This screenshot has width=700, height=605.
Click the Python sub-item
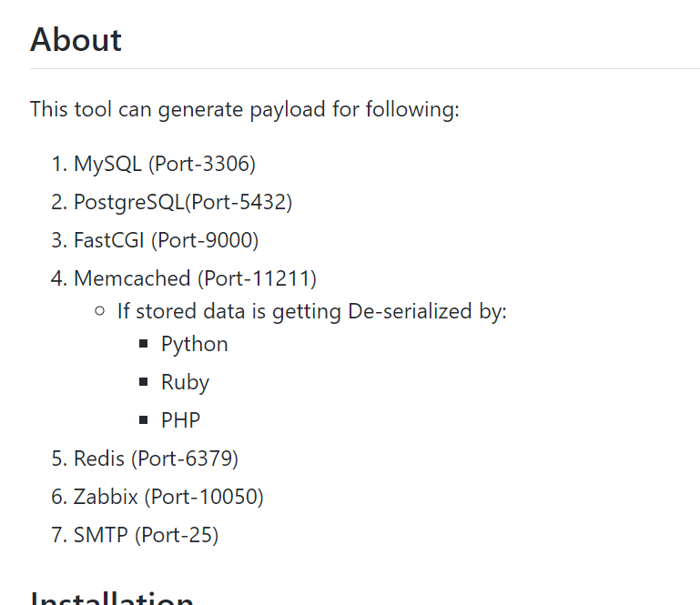click(195, 345)
